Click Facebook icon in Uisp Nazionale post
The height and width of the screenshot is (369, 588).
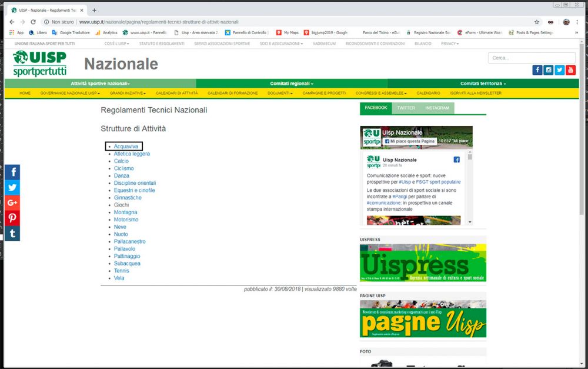pyautogui.click(x=456, y=160)
